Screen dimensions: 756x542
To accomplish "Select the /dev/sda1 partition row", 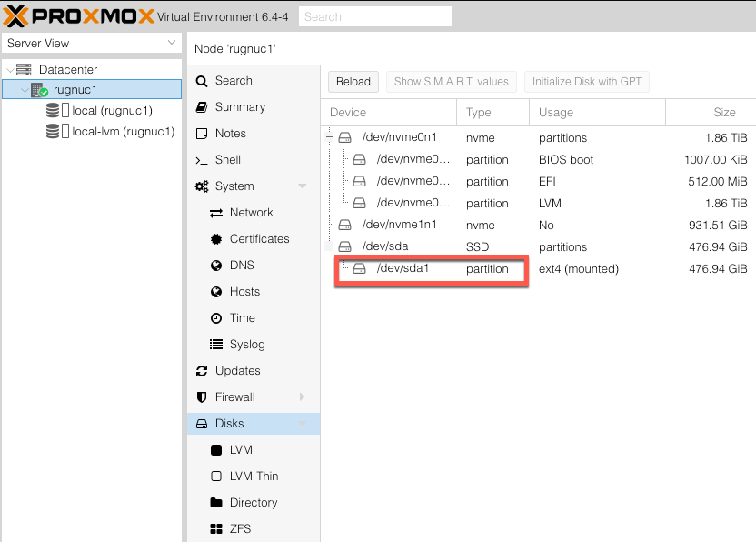I will coord(538,269).
